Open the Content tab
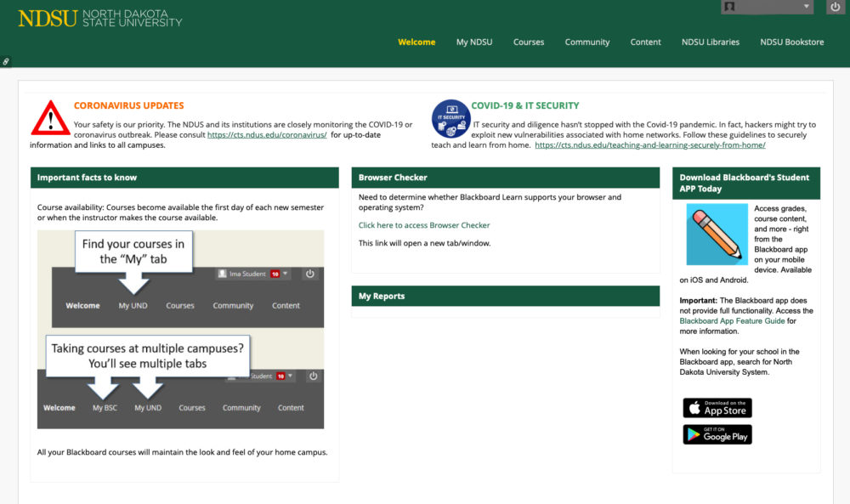 pyautogui.click(x=645, y=42)
